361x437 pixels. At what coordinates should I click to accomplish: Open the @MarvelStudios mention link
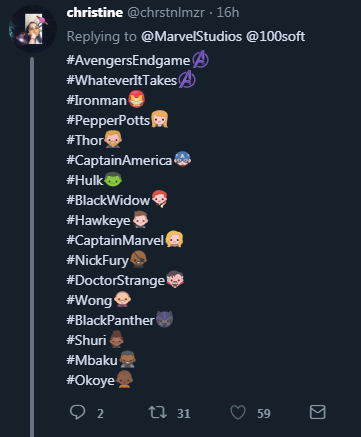191,36
